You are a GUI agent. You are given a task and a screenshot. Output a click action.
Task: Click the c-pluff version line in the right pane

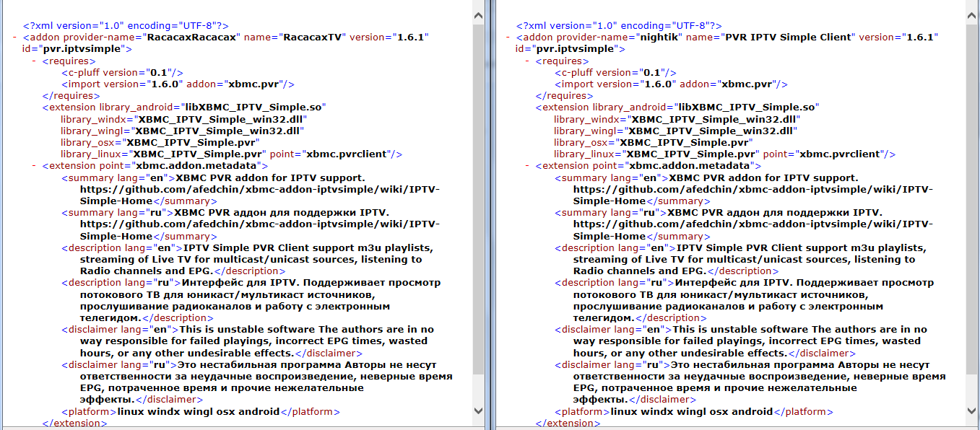pyautogui.click(x=615, y=73)
